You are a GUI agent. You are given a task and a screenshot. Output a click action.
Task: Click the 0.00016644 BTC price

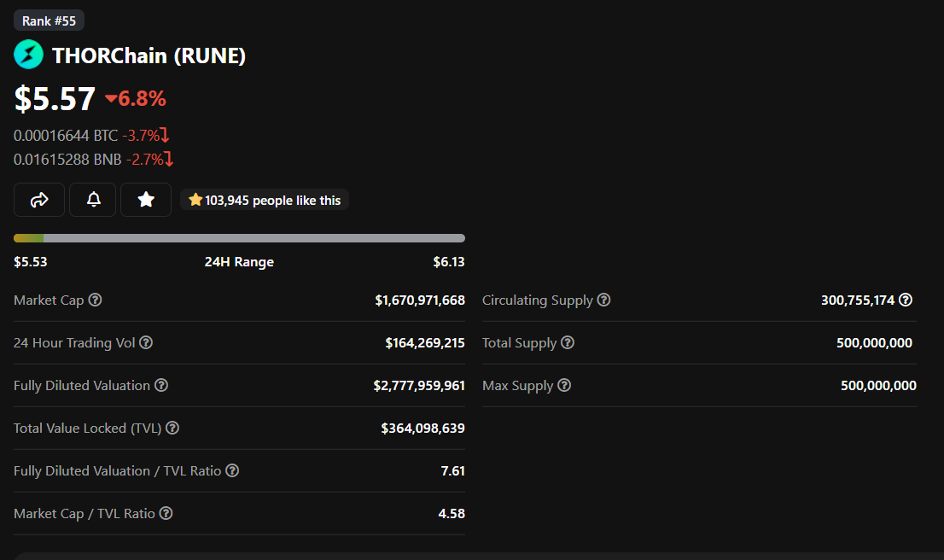coord(66,136)
